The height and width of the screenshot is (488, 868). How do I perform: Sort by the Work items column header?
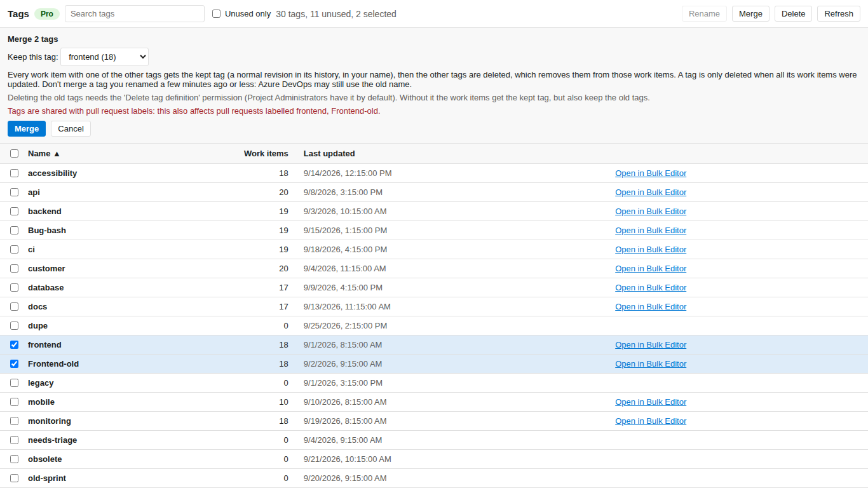click(266, 154)
